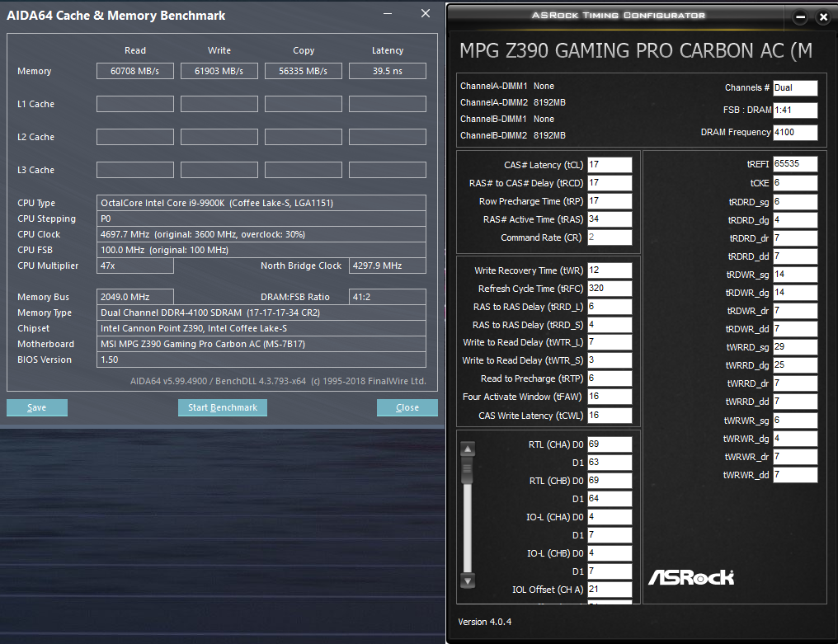Click the CAS# Latency (tCL) field
The image size is (838, 644).
610,165
